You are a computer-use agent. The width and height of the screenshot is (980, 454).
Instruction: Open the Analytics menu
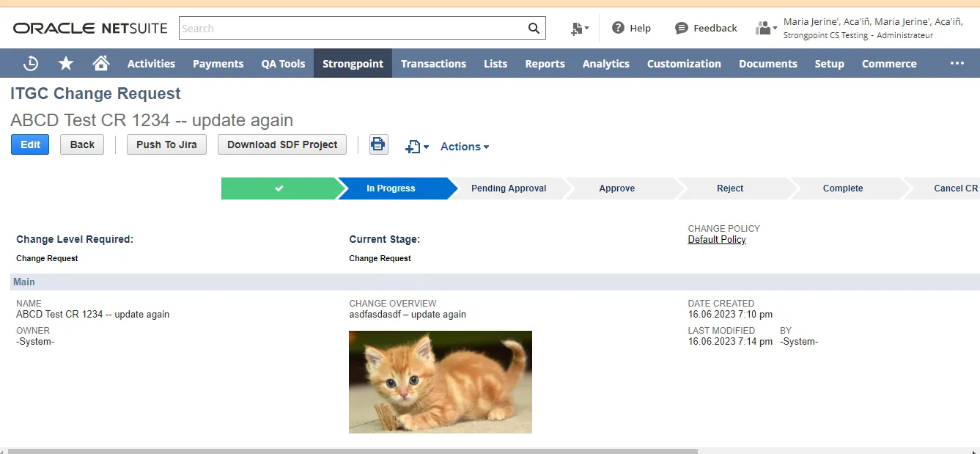tap(605, 64)
